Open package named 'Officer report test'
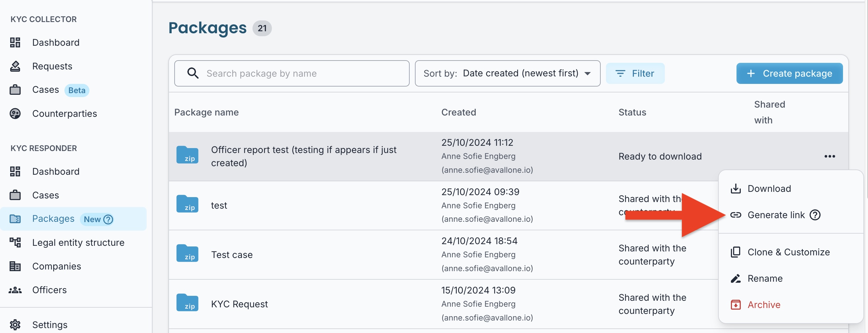Image resolution: width=868 pixels, height=333 pixels. click(303, 156)
